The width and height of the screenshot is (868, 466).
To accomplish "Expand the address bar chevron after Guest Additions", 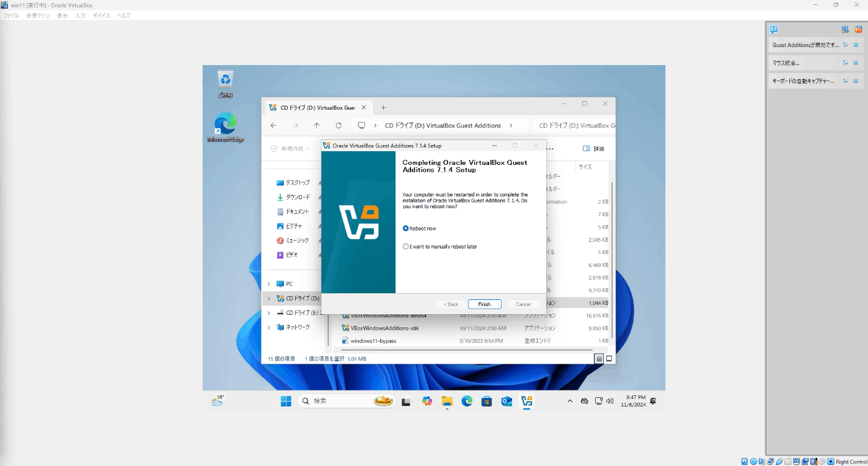I will point(510,125).
